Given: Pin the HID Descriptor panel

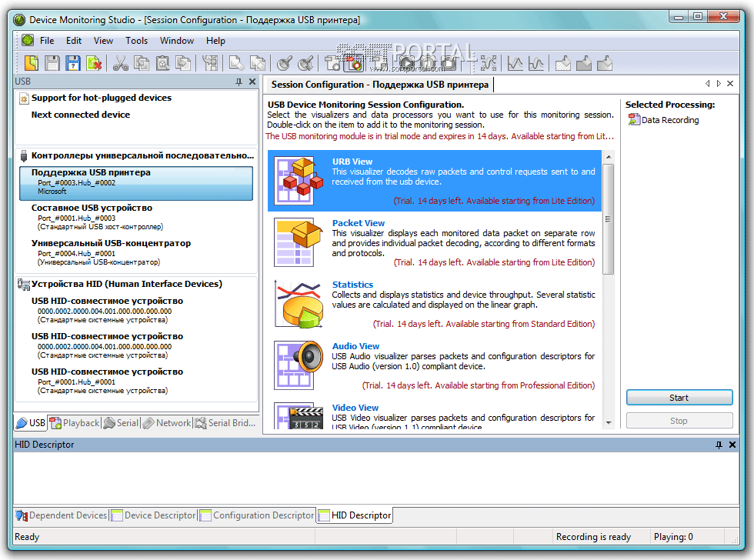Looking at the screenshot, I should pyautogui.click(x=719, y=445).
